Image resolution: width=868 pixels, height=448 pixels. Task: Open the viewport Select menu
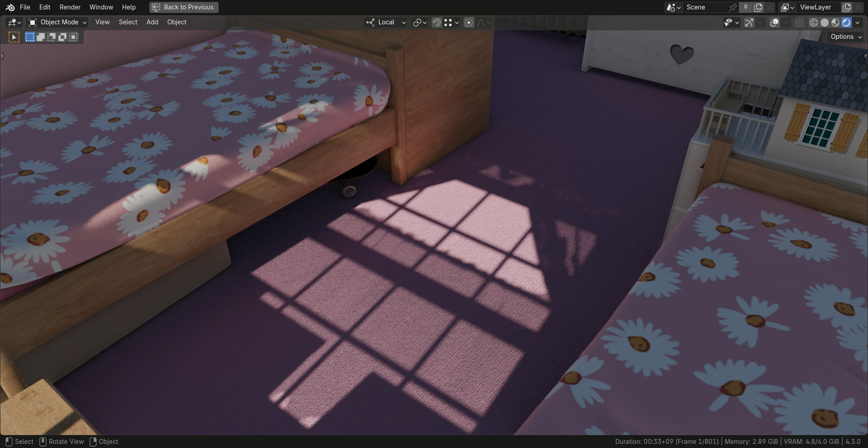point(128,22)
